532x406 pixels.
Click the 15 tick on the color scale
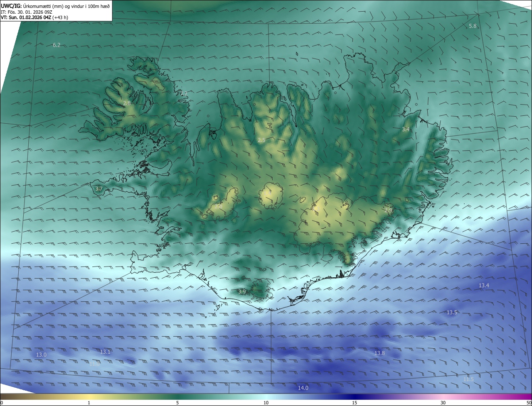(355, 403)
